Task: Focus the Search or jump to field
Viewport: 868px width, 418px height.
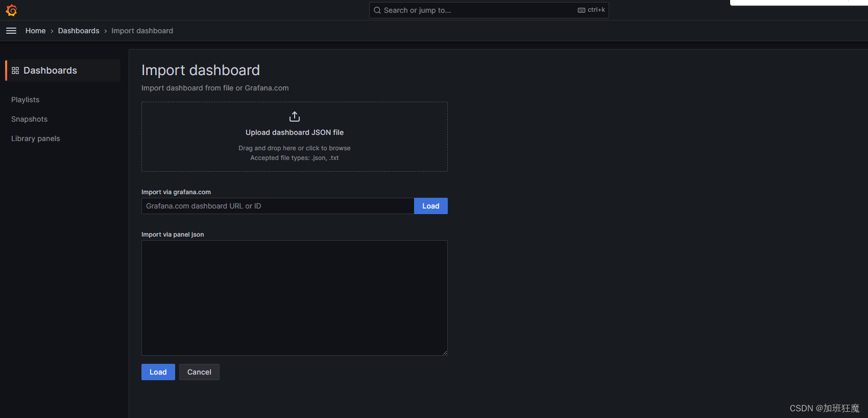Action: pos(489,10)
